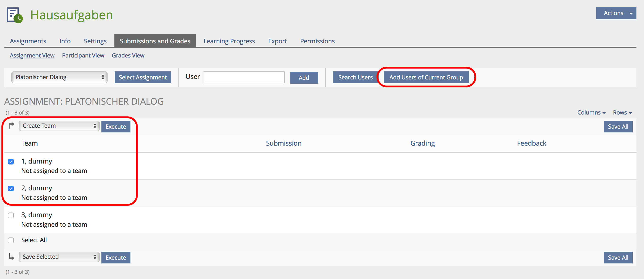Uncheck the 2, dummy checkbox

(x=11, y=188)
